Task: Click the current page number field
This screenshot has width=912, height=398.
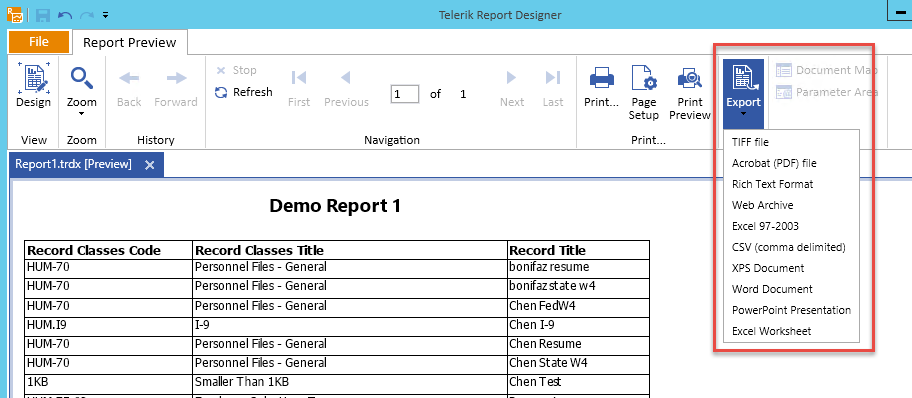Action: (405, 94)
